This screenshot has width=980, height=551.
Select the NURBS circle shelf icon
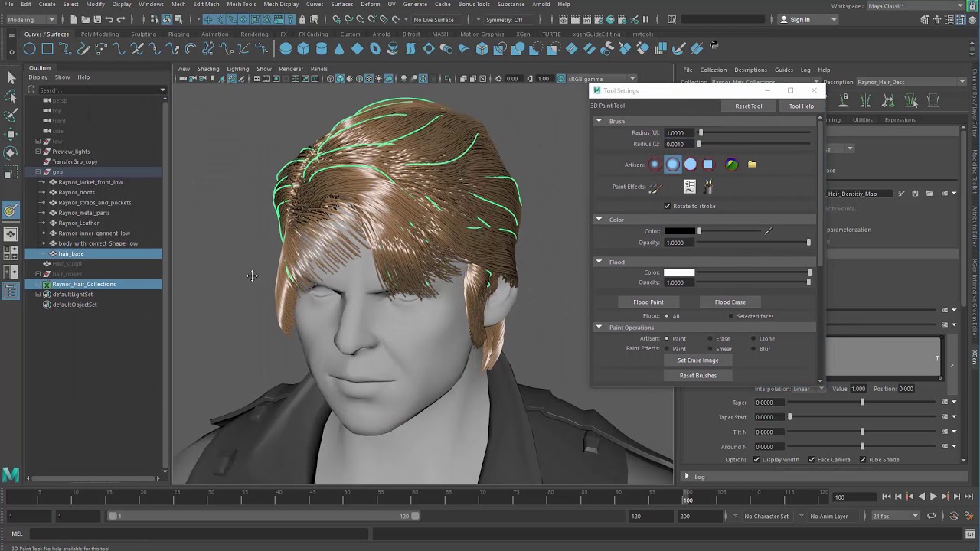(x=29, y=49)
